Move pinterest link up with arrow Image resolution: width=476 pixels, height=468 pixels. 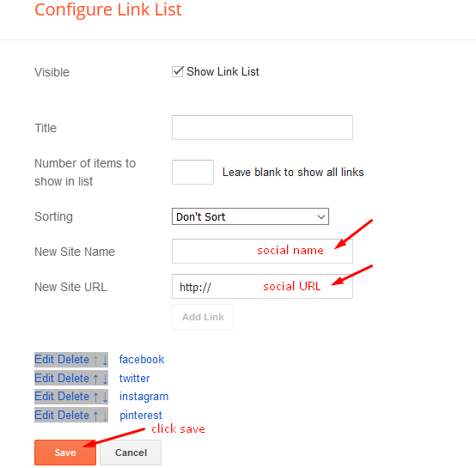[96, 416]
